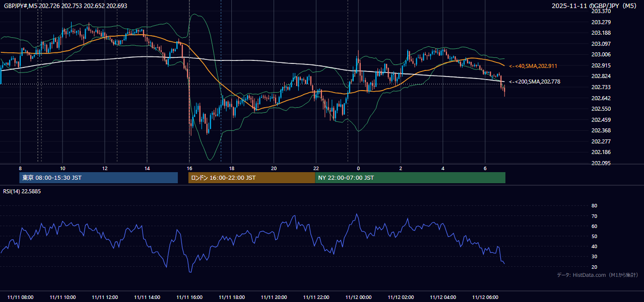Click hour label 22 under price chart
The image size is (644, 302).
316,168
